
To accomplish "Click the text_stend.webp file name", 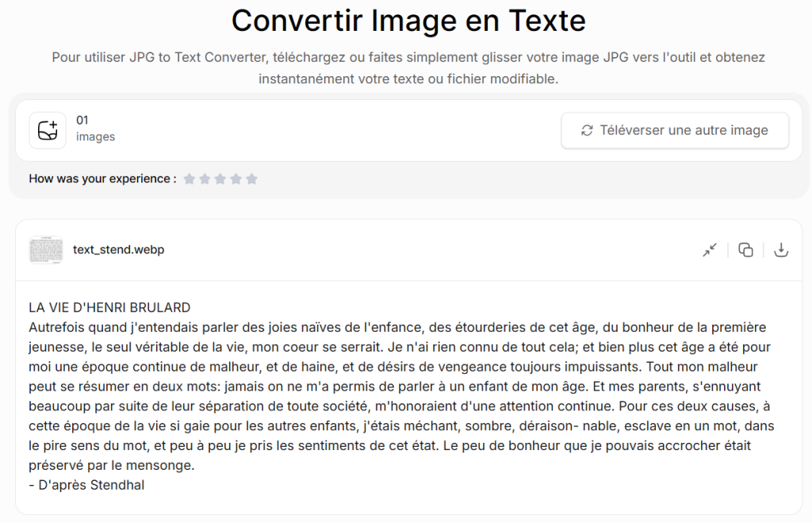I will pyautogui.click(x=118, y=250).
